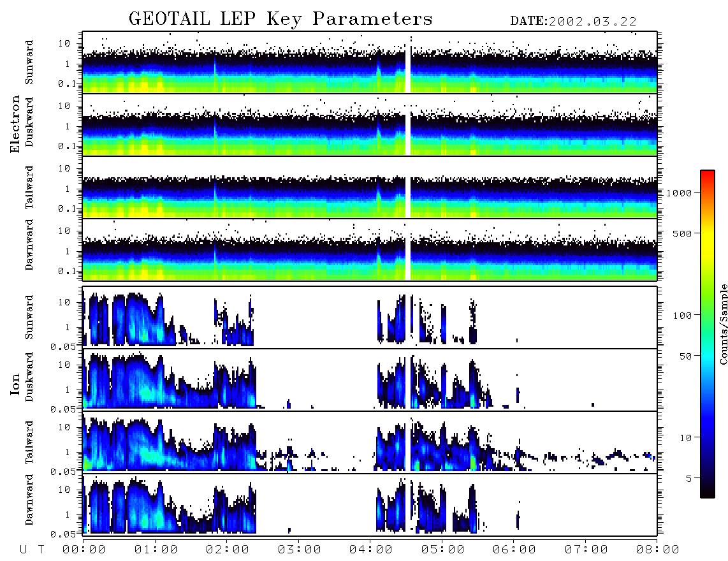Image resolution: width=728 pixels, height=561 pixels.
Task: Select the Electron "Dawnward" panel label
Action: 29,245
